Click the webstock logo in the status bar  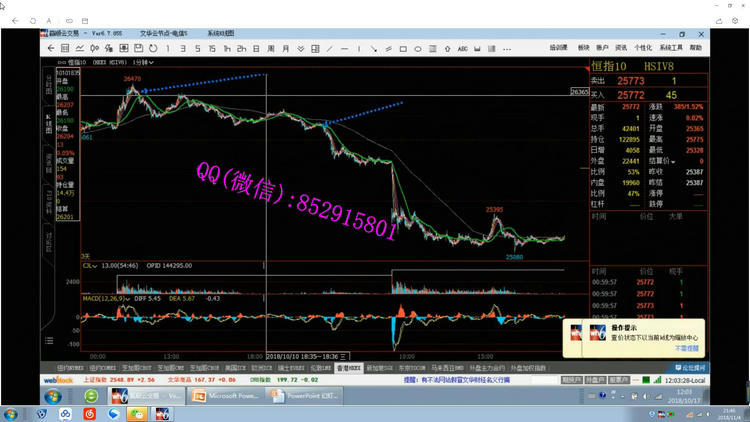click(56, 381)
